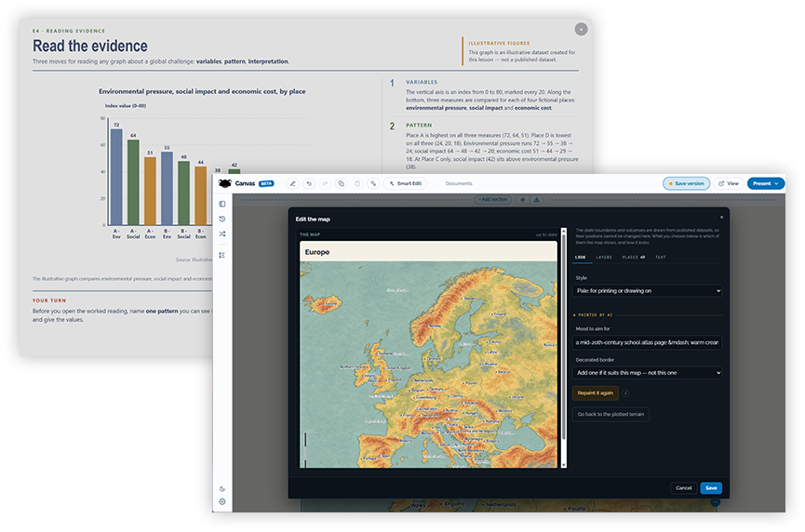The image size is (805, 532).
Task: Open the Style dropdown
Action: point(647,290)
